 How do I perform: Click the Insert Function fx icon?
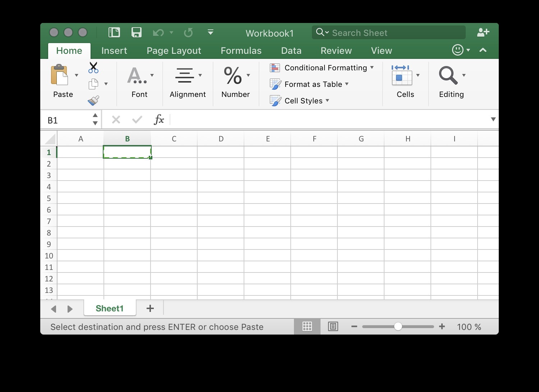click(159, 120)
